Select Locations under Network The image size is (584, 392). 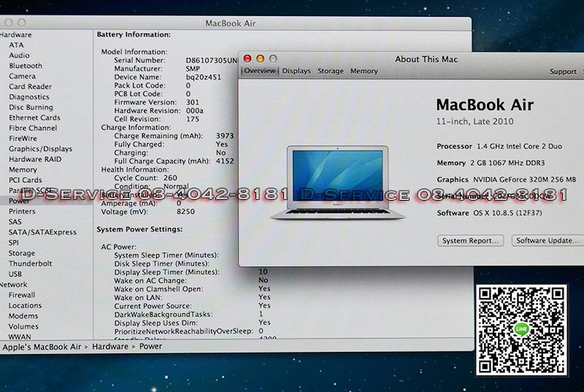coord(25,305)
